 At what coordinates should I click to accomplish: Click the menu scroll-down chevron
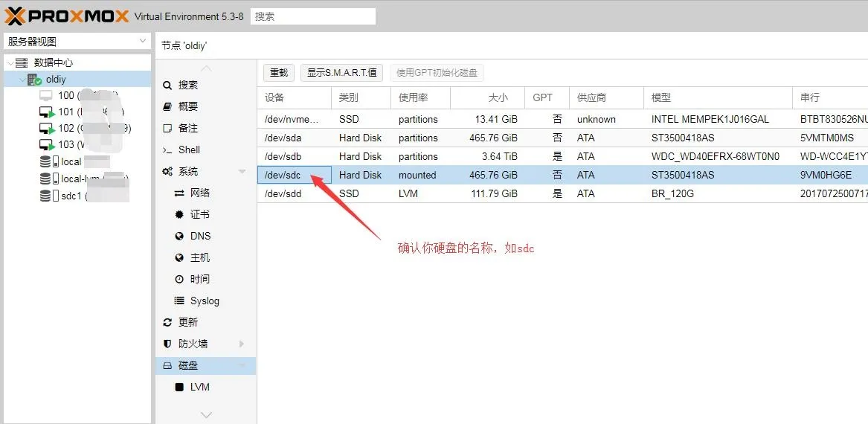coord(206,414)
